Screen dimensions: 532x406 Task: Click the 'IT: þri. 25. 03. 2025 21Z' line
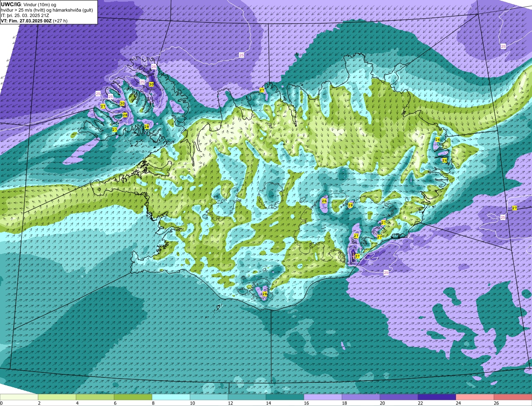[25, 15]
